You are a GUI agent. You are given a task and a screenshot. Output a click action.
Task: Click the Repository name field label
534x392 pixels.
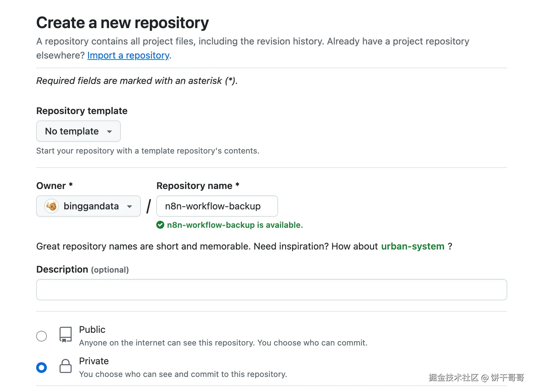tap(194, 186)
